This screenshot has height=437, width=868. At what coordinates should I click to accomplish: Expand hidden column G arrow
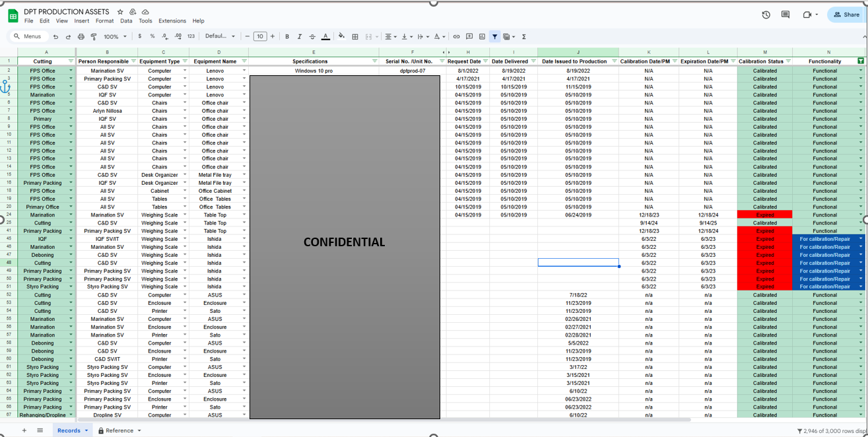tap(449, 52)
